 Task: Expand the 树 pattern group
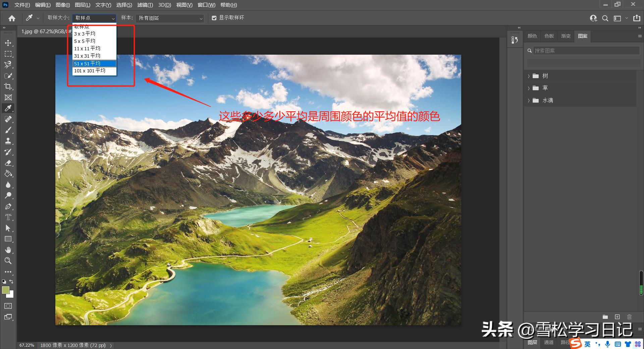coord(529,76)
